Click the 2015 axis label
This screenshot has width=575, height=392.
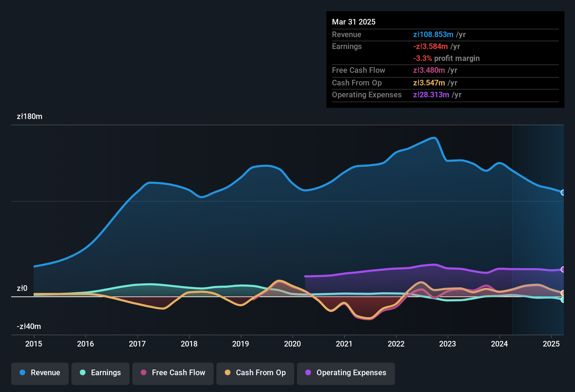[34, 344]
